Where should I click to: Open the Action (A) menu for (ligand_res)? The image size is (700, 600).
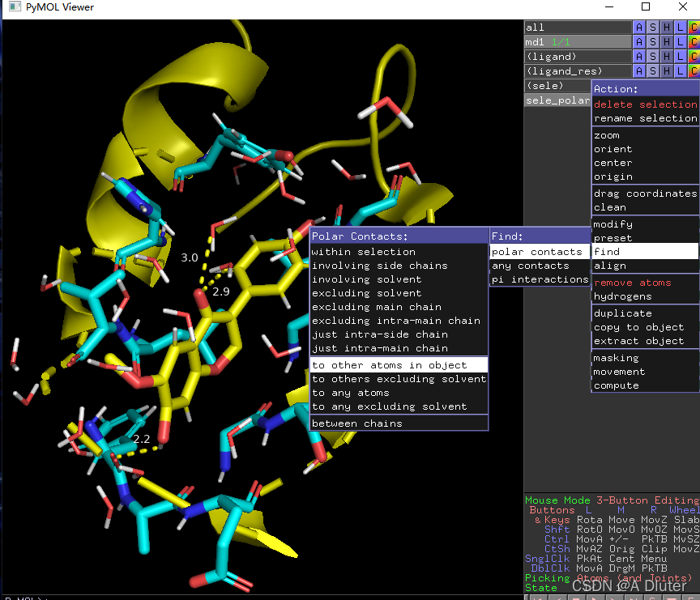click(639, 71)
